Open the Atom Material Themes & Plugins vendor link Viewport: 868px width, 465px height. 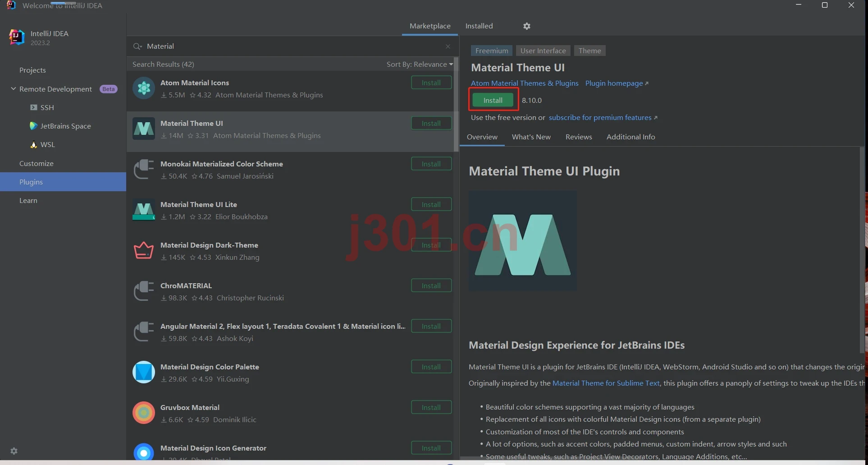(x=525, y=83)
